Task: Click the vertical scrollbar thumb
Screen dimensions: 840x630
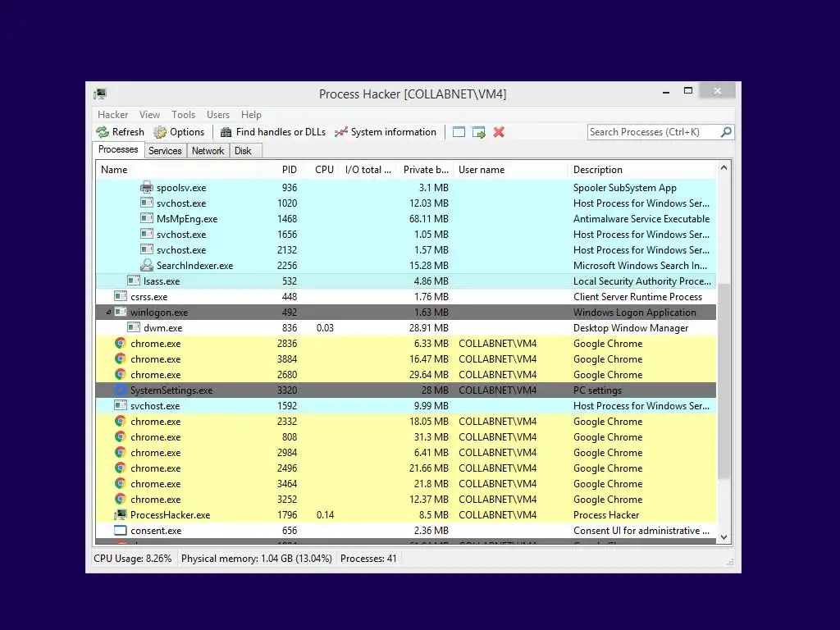Action: pos(724,381)
